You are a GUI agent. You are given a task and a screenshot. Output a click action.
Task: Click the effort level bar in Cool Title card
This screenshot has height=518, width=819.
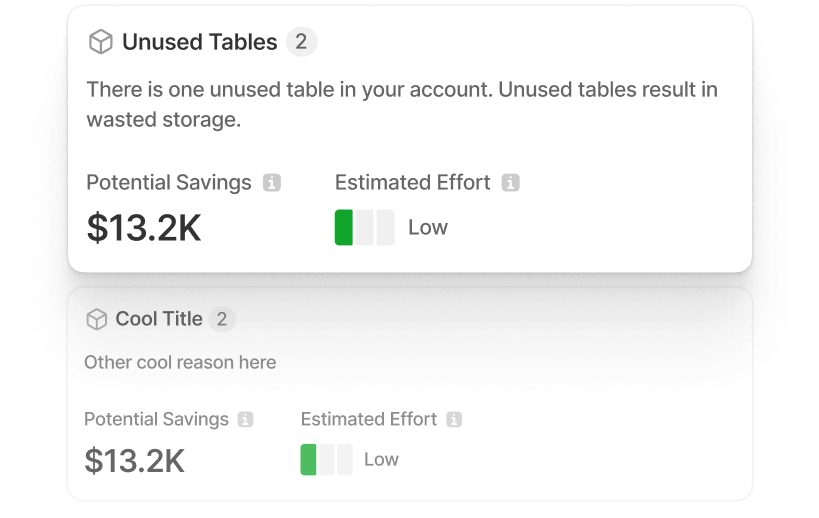326,459
